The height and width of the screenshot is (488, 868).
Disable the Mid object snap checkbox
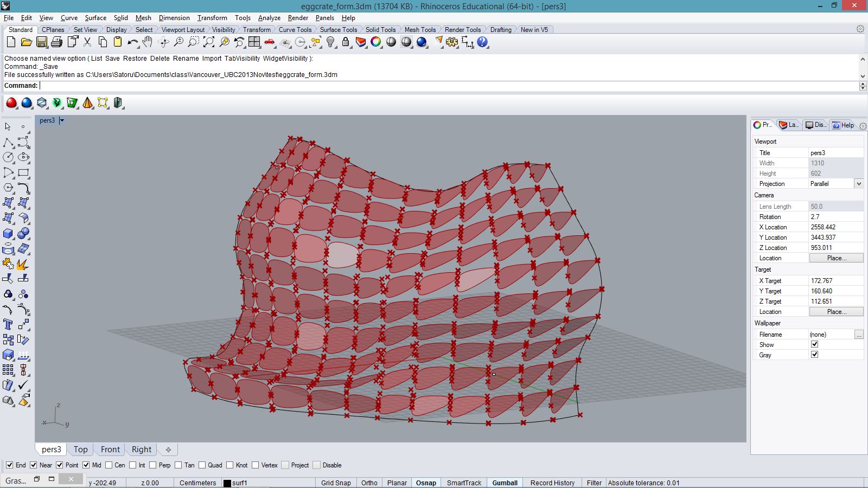click(86, 465)
